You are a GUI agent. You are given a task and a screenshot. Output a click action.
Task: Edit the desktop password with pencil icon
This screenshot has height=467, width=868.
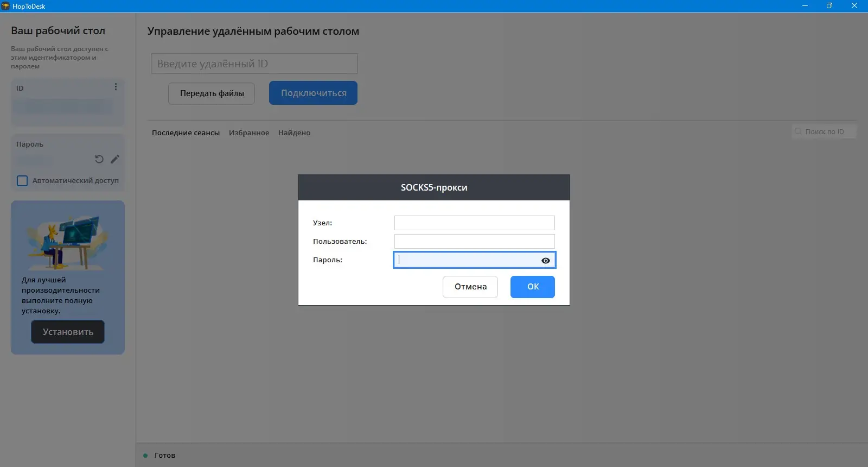coord(115,159)
